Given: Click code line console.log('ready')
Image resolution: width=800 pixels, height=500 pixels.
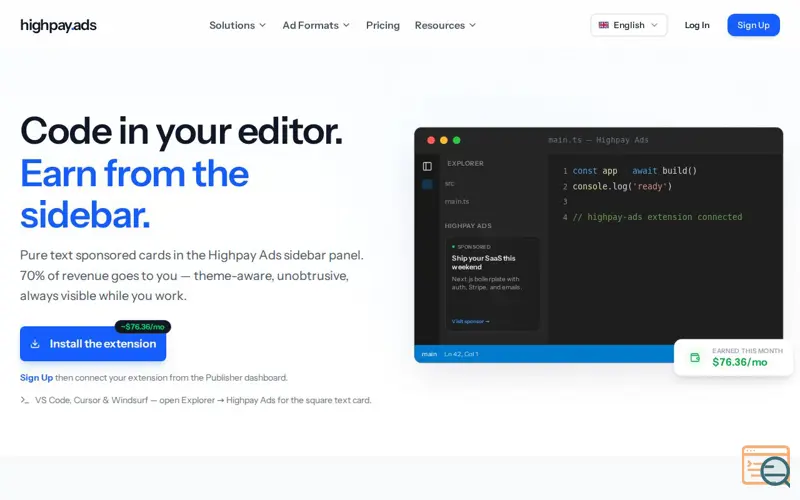Looking at the screenshot, I should pos(622,186).
